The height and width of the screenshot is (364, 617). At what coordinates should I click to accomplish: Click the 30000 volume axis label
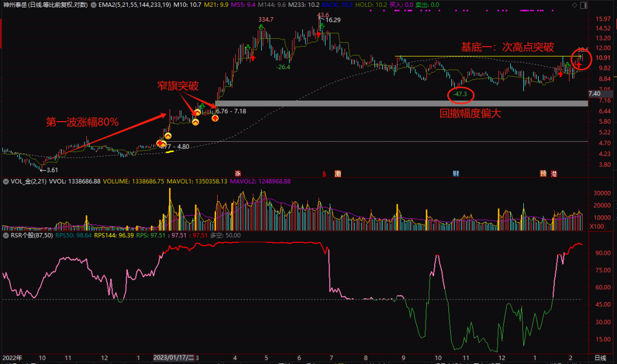tap(602, 193)
